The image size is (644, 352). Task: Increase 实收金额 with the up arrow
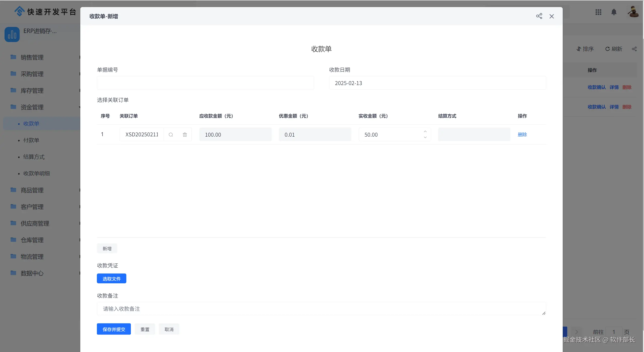[x=425, y=132]
